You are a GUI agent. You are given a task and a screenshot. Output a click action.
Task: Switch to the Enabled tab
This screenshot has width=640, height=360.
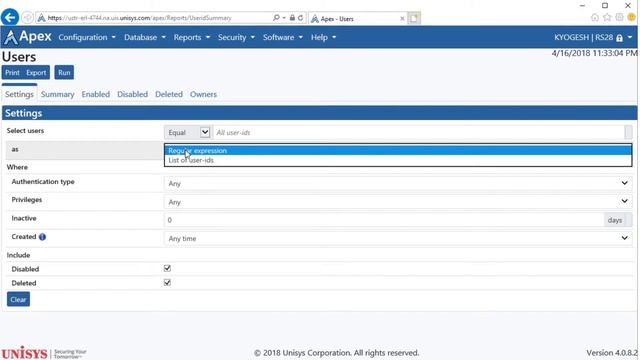tap(96, 94)
